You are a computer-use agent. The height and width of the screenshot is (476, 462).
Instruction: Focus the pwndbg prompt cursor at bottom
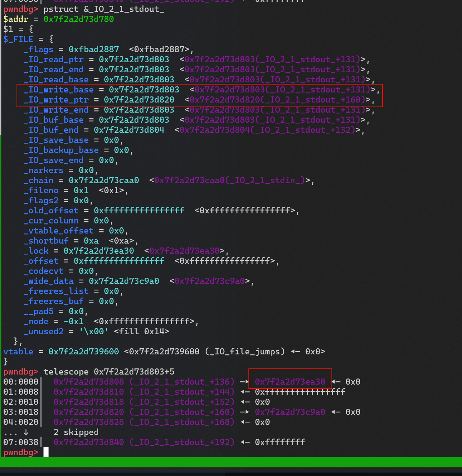click(x=46, y=452)
